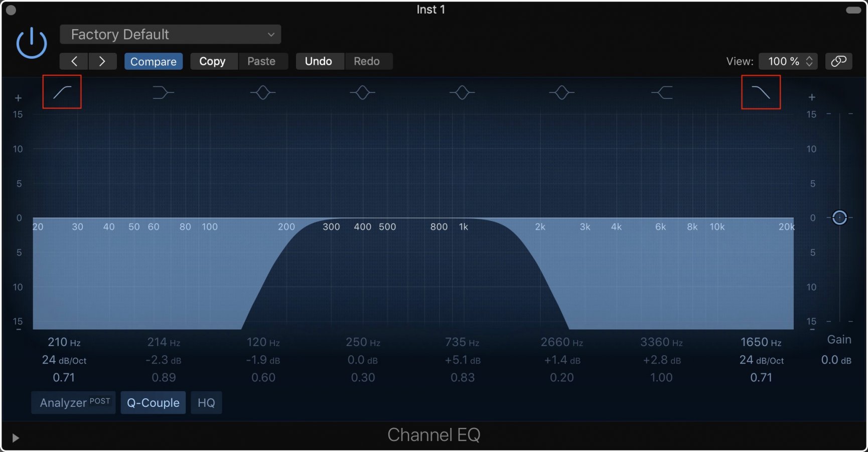
Task: Select the low shelf filter band icon
Action: click(x=163, y=92)
